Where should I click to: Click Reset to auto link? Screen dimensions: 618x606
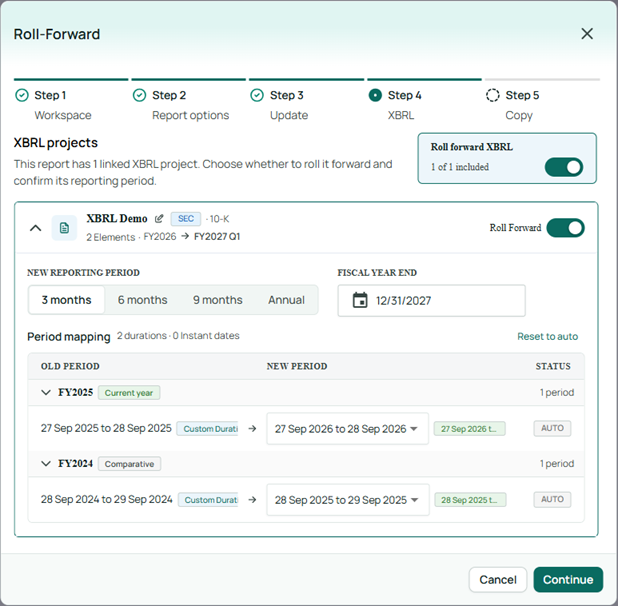[547, 336]
